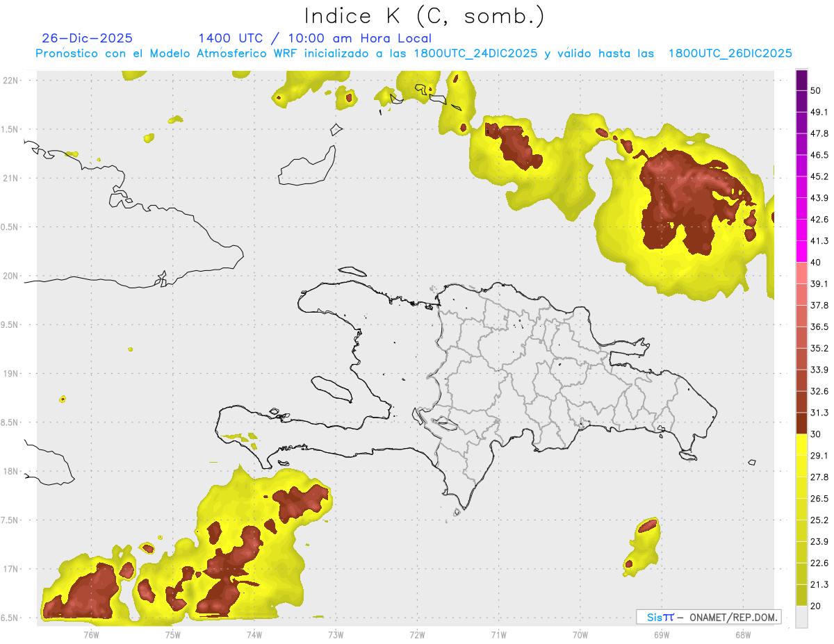Image resolution: width=834 pixels, height=644 pixels.
Task: Click the colorbar value label 29.1
Action: pos(819,456)
